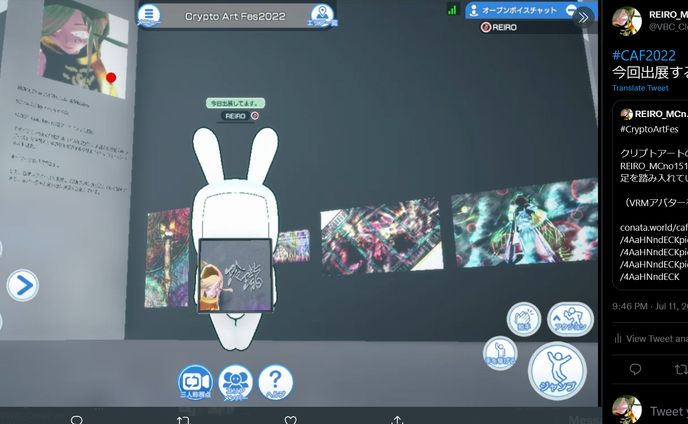Select the artwork thumbnail held by rabbit avatar
This screenshot has width=688, height=424.
(x=234, y=275)
